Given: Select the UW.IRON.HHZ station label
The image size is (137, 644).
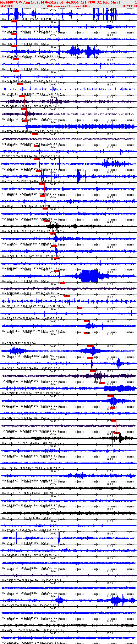Looking at the screenshot, I should pos(11,443).
